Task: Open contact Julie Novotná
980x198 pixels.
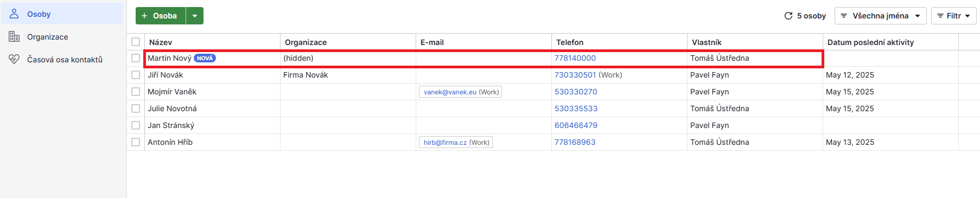Action: (x=172, y=108)
